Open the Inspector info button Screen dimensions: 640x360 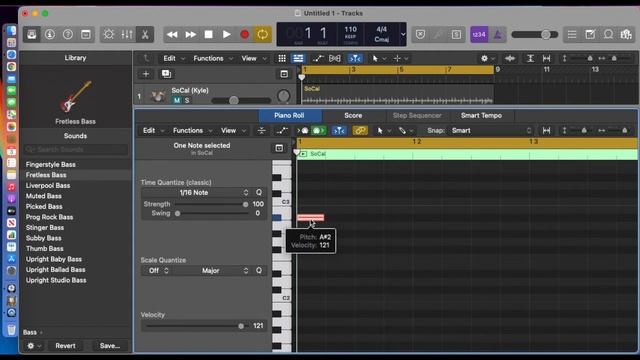(50, 35)
